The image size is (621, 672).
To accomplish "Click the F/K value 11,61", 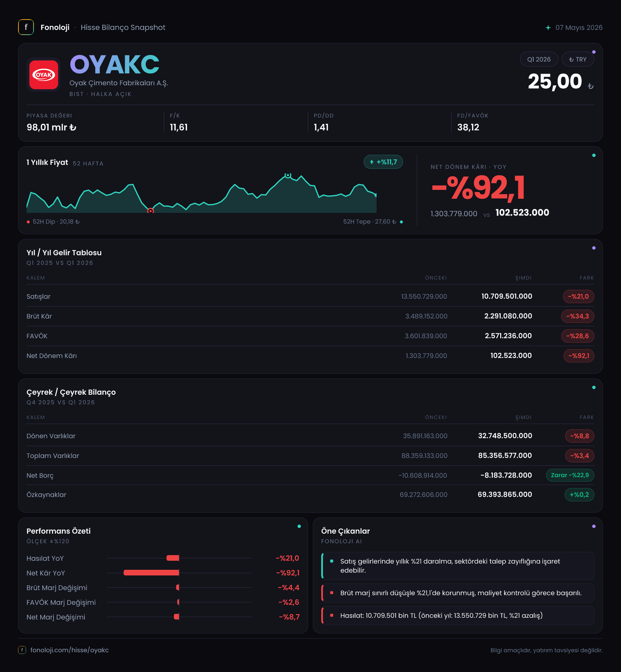I will click(x=179, y=127).
